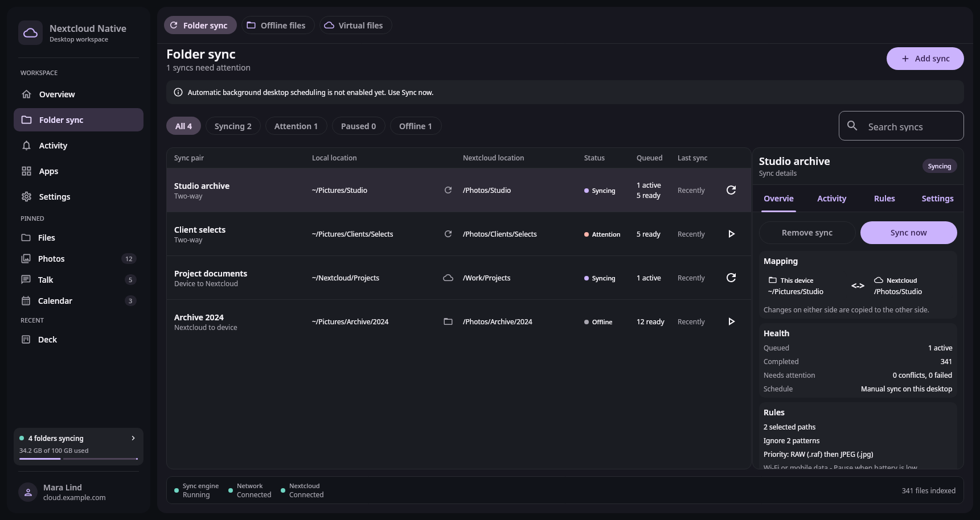The image size is (980, 520).
Task: Click the Activity bell icon in sidebar
Action: [26, 146]
